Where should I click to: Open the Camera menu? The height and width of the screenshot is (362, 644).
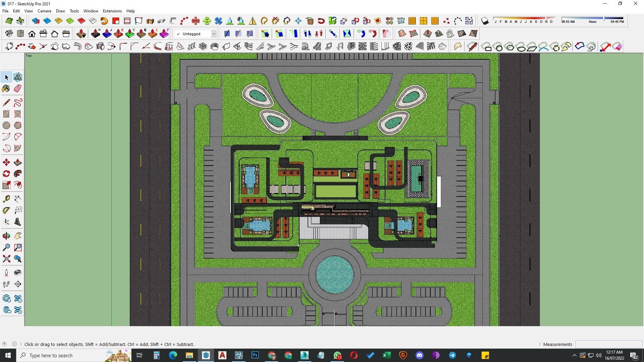pos(44,11)
